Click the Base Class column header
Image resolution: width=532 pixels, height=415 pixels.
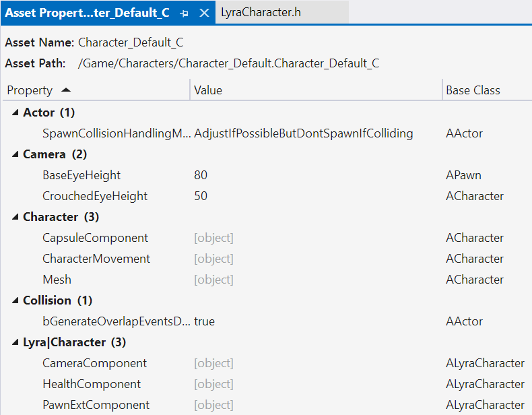pyautogui.click(x=473, y=90)
